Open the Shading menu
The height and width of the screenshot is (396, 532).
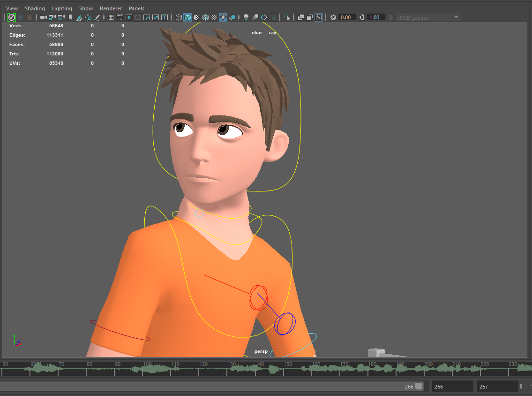(x=35, y=8)
